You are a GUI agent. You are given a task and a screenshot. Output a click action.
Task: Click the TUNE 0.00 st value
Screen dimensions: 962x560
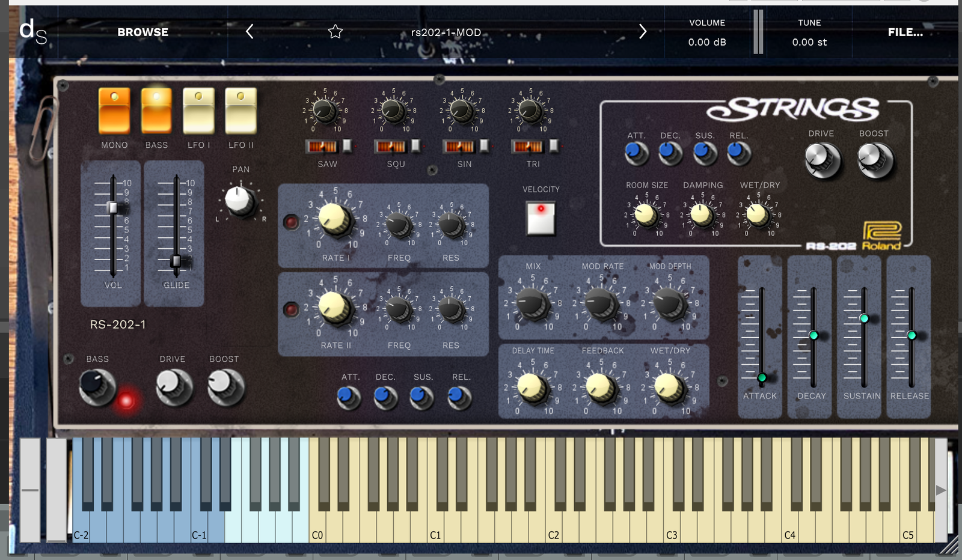pyautogui.click(x=809, y=42)
